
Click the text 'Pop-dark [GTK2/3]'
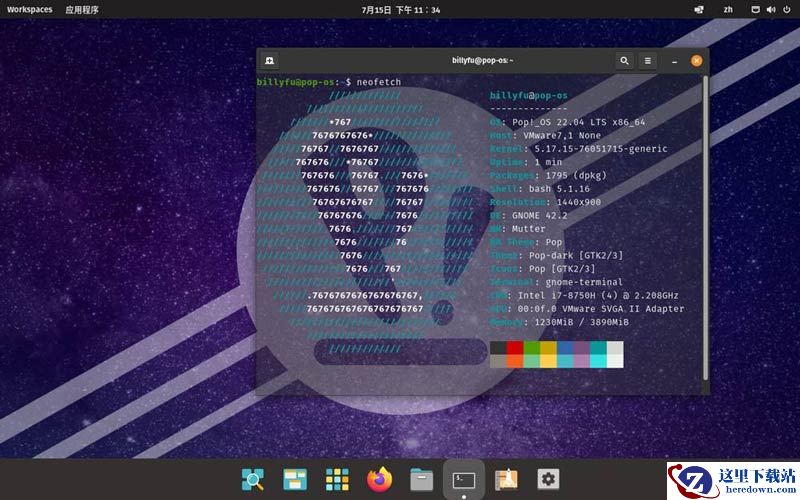[576, 255]
